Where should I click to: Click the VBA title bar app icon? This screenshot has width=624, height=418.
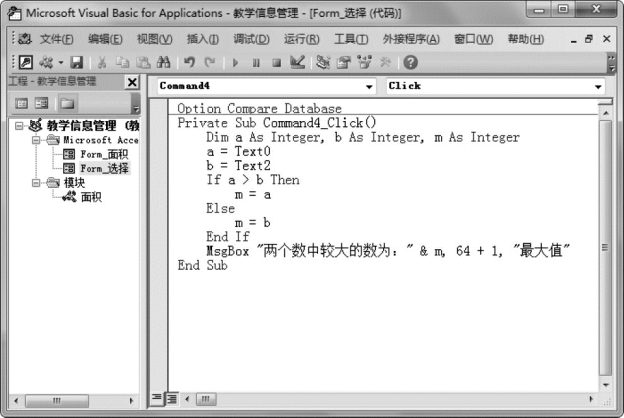click(x=14, y=13)
